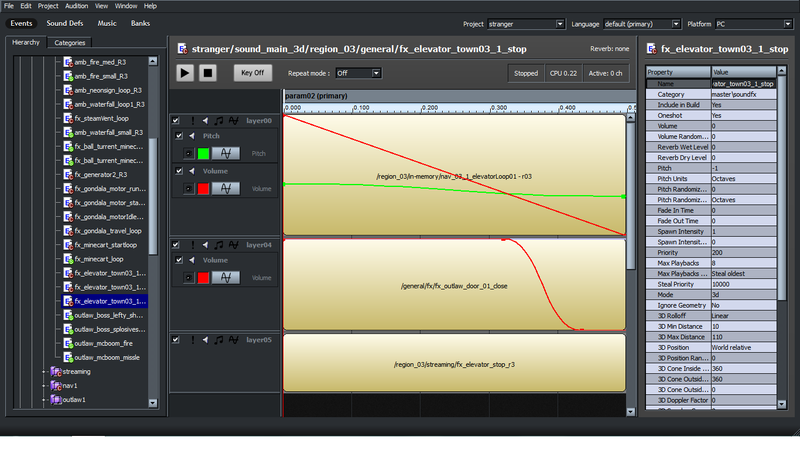The image size is (800, 450).
Task: Open the Audition menu
Action: [x=77, y=6]
